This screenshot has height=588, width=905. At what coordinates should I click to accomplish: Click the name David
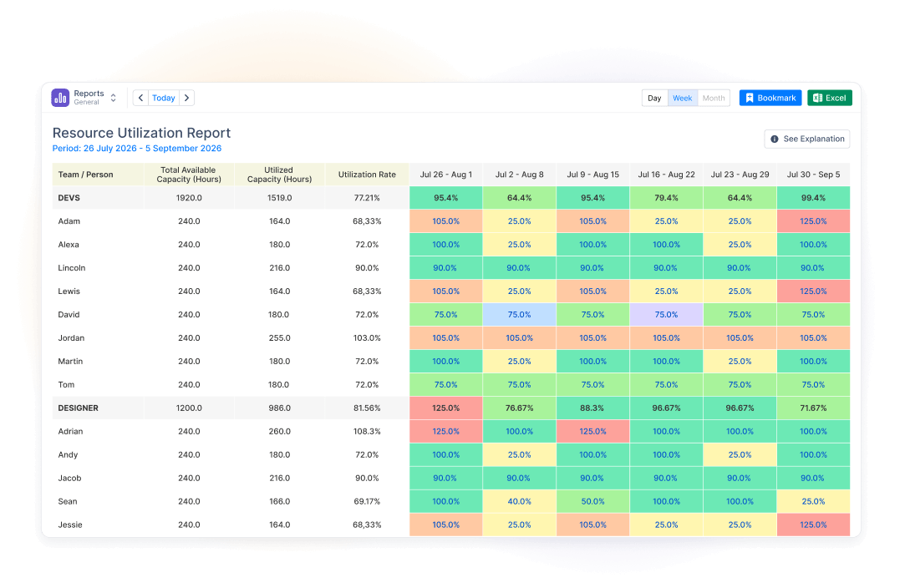[x=69, y=315]
